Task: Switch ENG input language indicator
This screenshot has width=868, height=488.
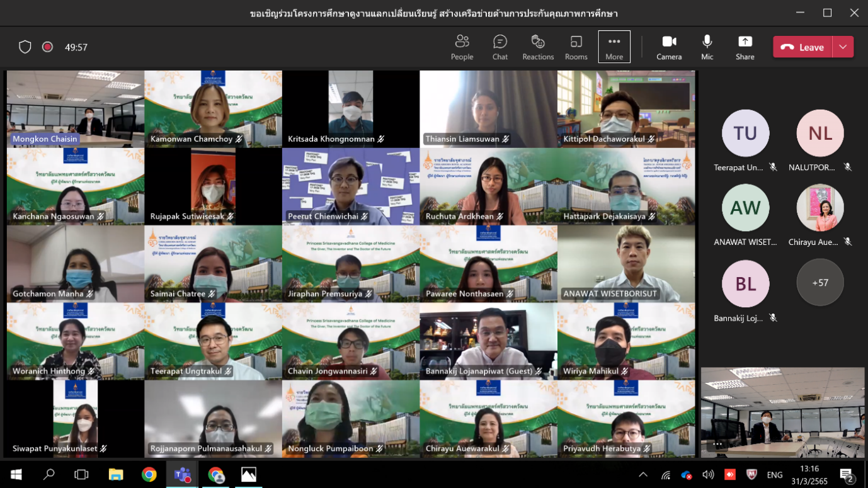Action: [x=775, y=475]
